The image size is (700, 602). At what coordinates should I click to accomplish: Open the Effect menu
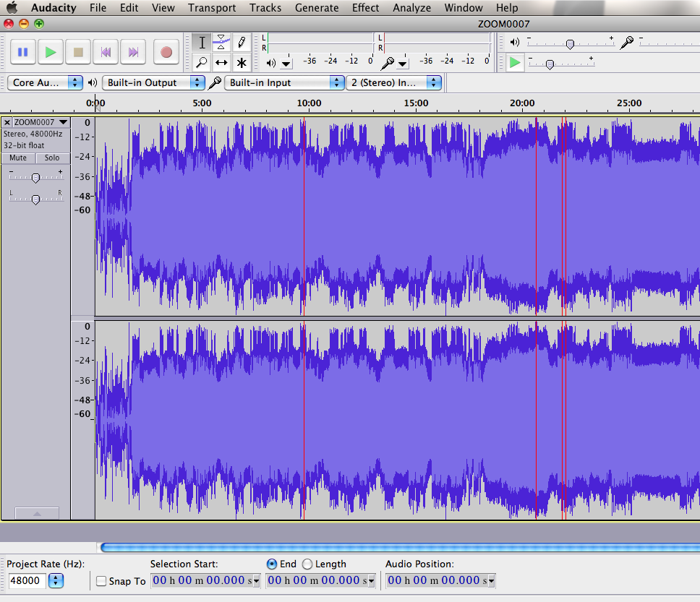[x=365, y=8]
